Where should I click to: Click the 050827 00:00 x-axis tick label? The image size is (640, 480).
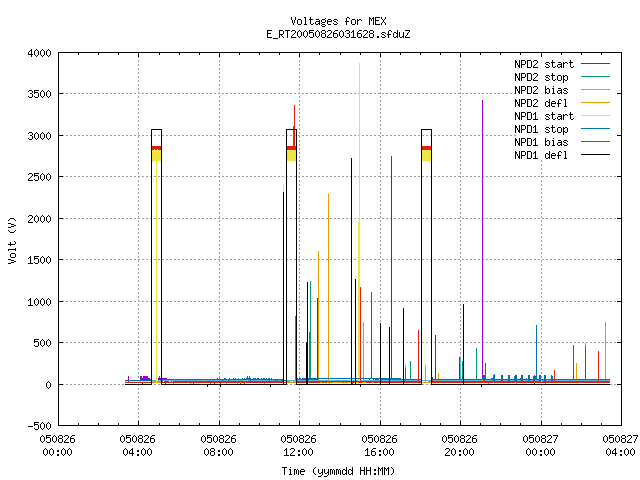[x=540, y=446]
